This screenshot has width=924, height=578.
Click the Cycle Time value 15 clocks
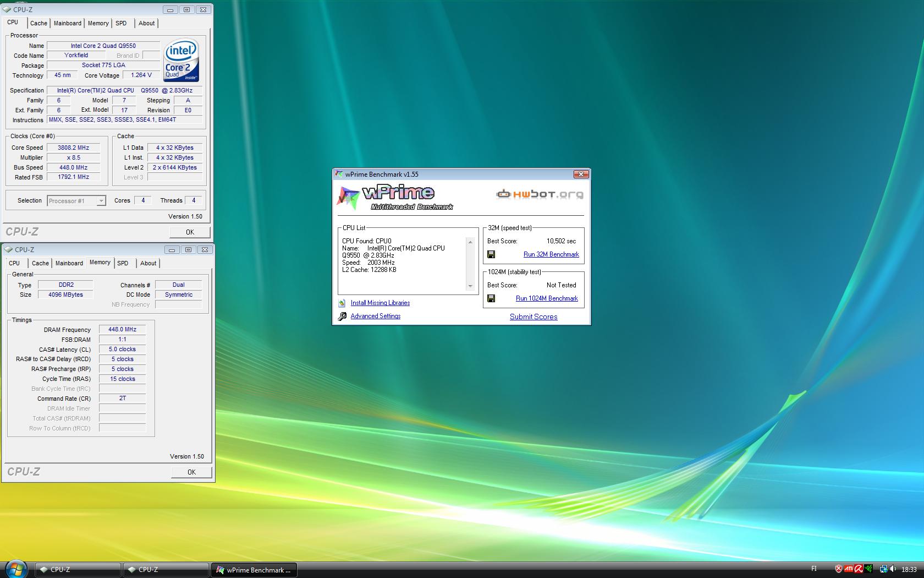[122, 379]
